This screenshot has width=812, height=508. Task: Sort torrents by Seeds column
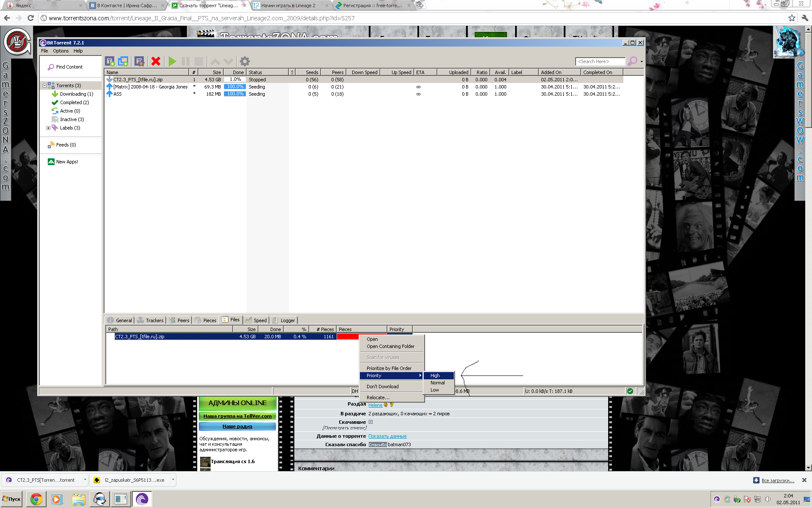coord(307,72)
